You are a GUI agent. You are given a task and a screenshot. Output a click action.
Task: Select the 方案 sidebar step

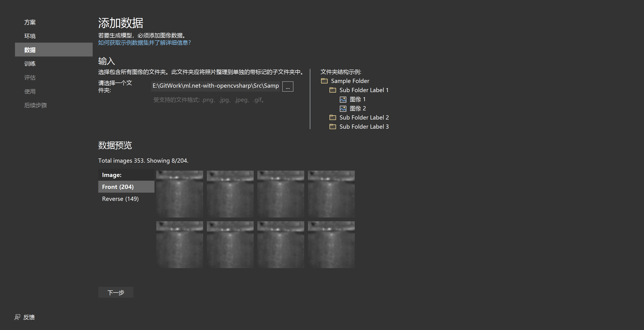tap(30, 22)
